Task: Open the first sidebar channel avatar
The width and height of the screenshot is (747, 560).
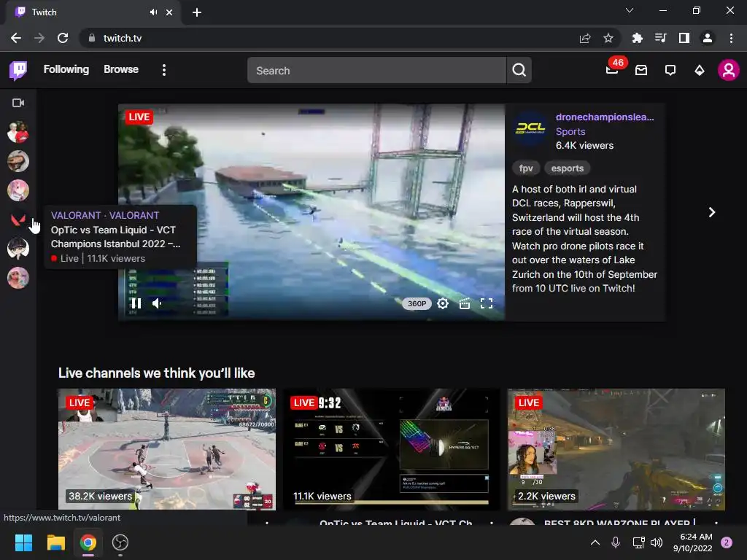Action: pyautogui.click(x=18, y=132)
